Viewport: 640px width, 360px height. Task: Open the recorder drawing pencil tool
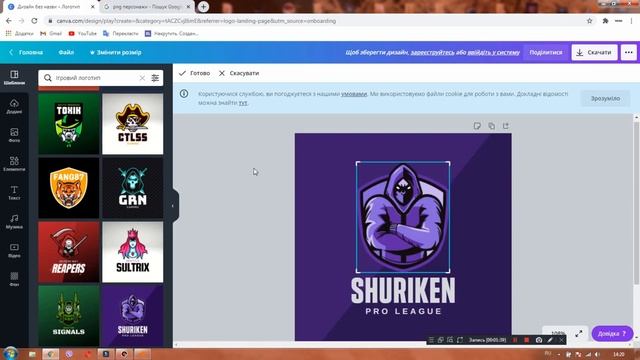pos(550,340)
